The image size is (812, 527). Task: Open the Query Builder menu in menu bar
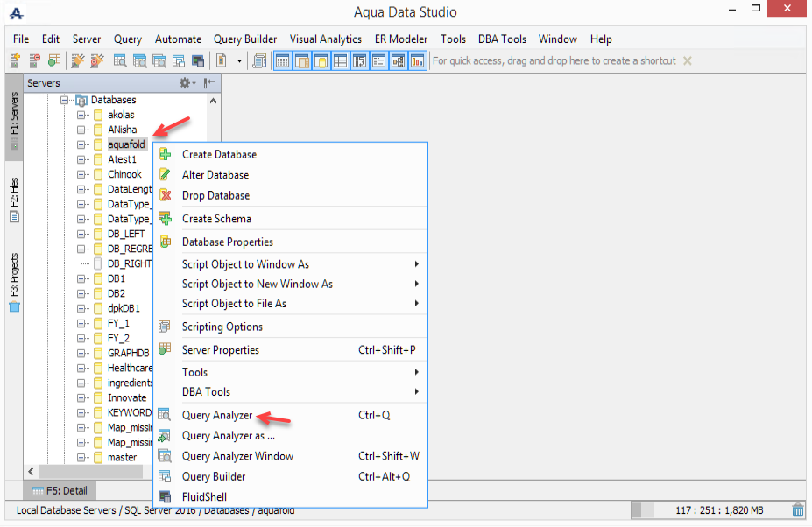245,39
